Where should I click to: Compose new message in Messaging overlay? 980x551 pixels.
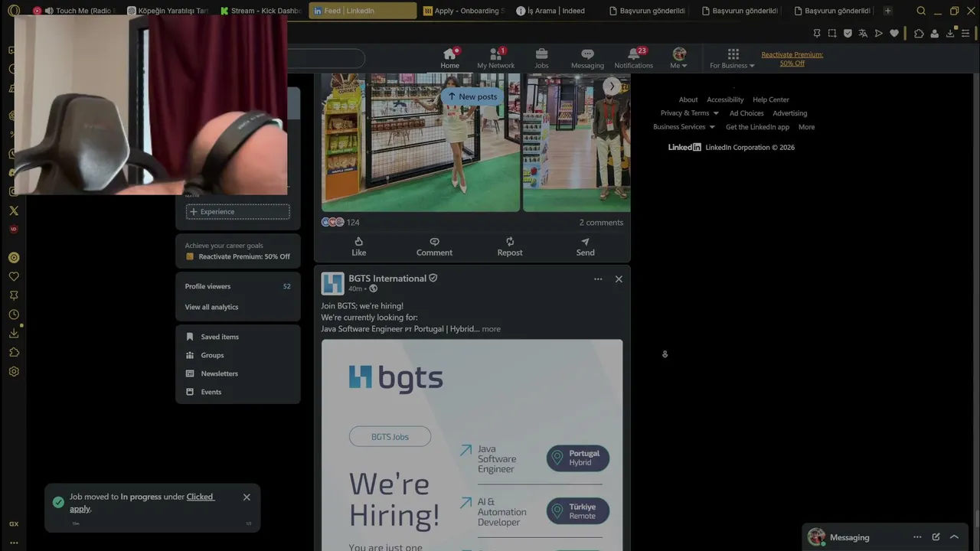pyautogui.click(x=936, y=537)
